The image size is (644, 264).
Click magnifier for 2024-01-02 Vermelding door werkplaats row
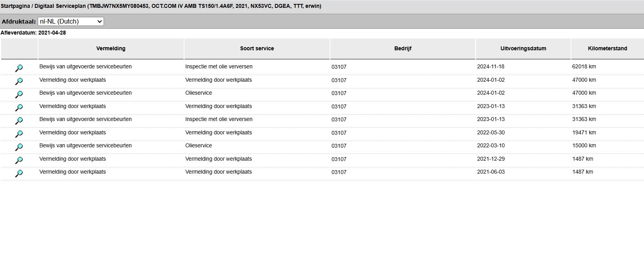click(x=19, y=81)
